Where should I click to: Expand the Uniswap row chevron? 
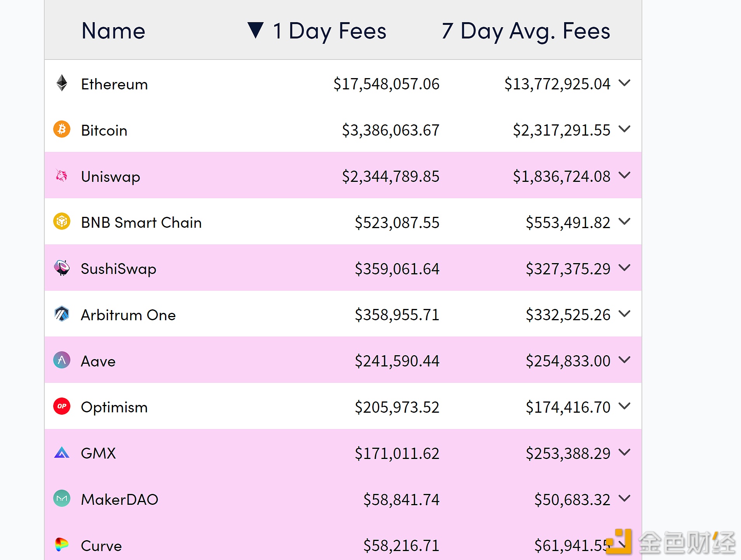[624, 175]
